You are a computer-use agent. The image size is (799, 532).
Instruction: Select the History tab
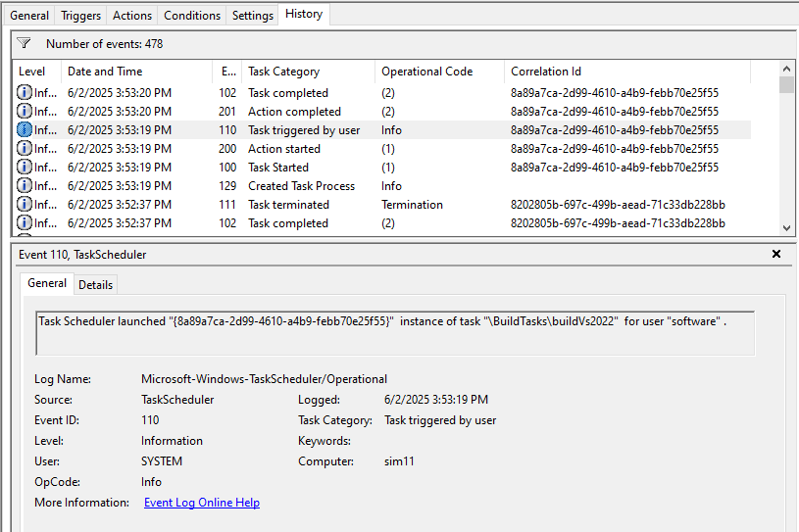[x=304, y=14]
